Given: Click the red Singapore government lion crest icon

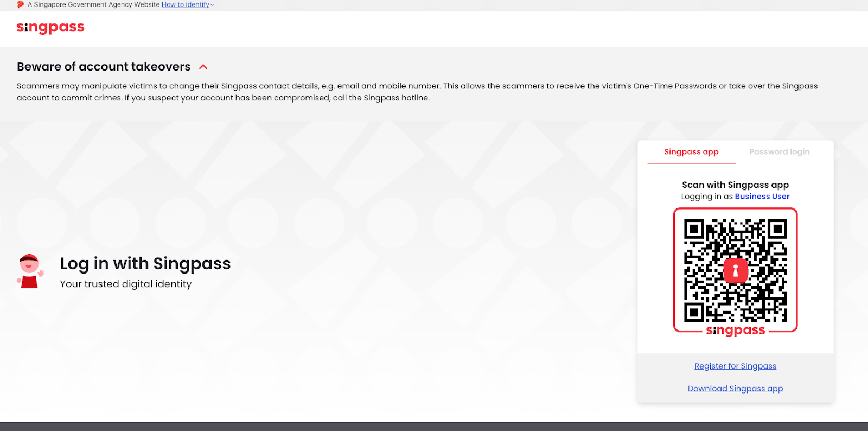Looking at the screenshot, I should pyautogui.click(x=21, y=4).
